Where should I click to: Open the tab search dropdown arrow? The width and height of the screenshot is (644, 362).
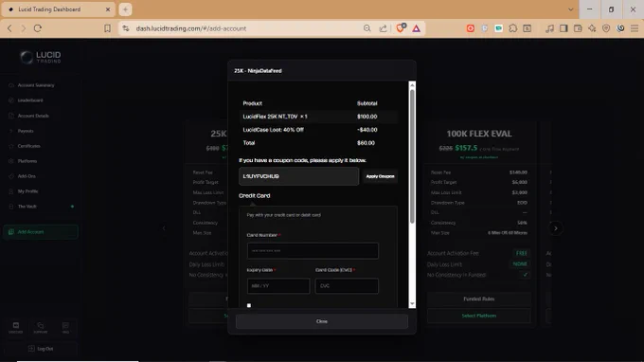pos(570,9)
